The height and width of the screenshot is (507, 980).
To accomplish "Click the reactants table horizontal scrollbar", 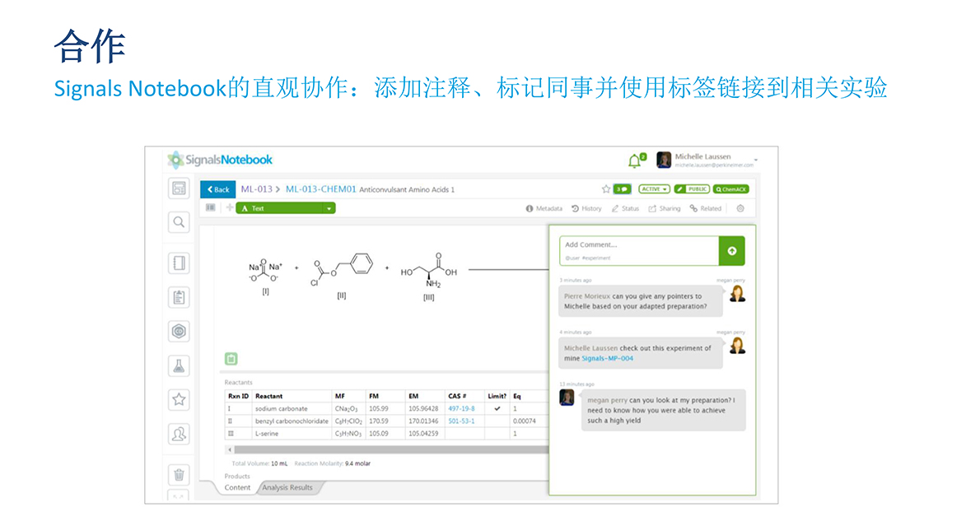I will [x=392, y=449].
